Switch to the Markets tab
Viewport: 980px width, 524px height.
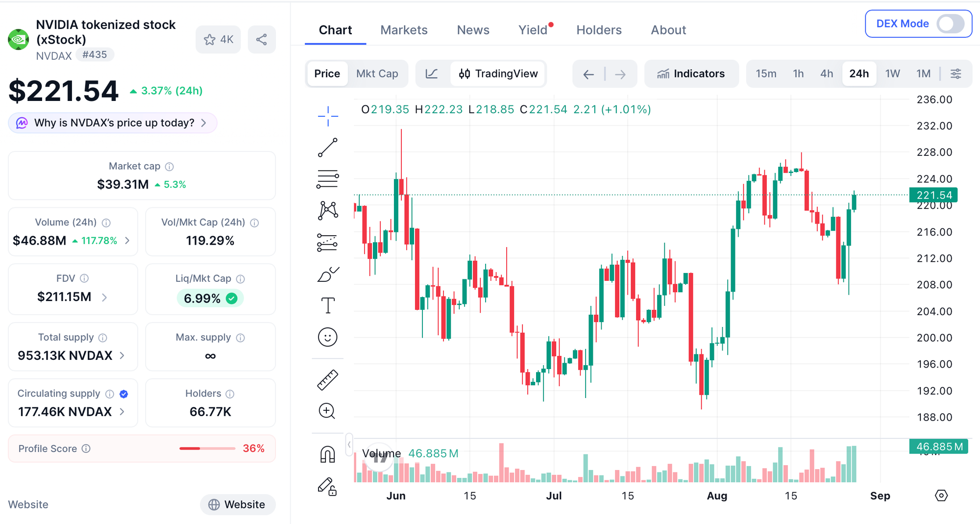point(404,30)
